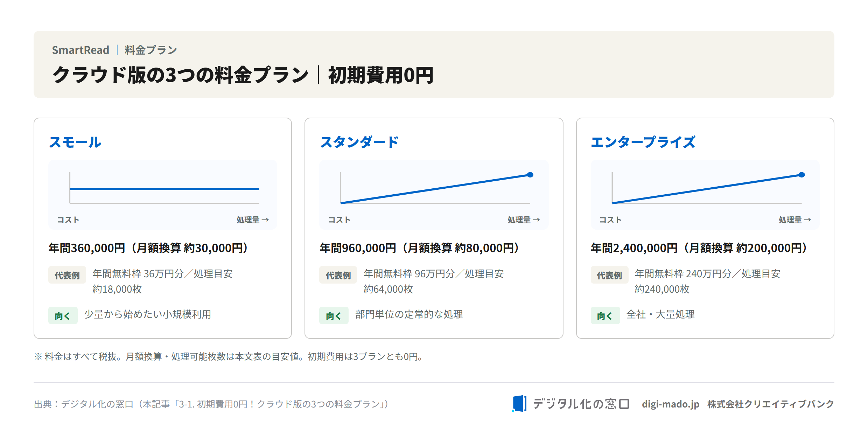Viewport: 868px width, 446px height.
Task: Click text 約18,000枚
Action: click(117, 289)
